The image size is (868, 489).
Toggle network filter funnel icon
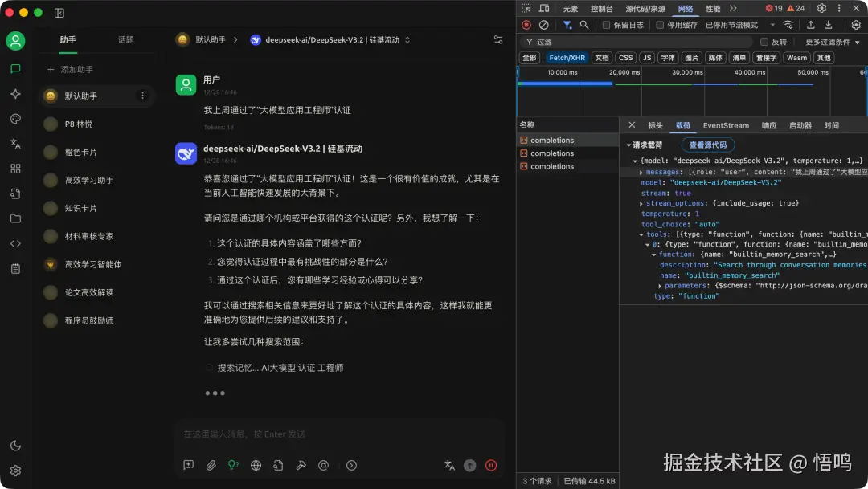(x=567, y=25)
